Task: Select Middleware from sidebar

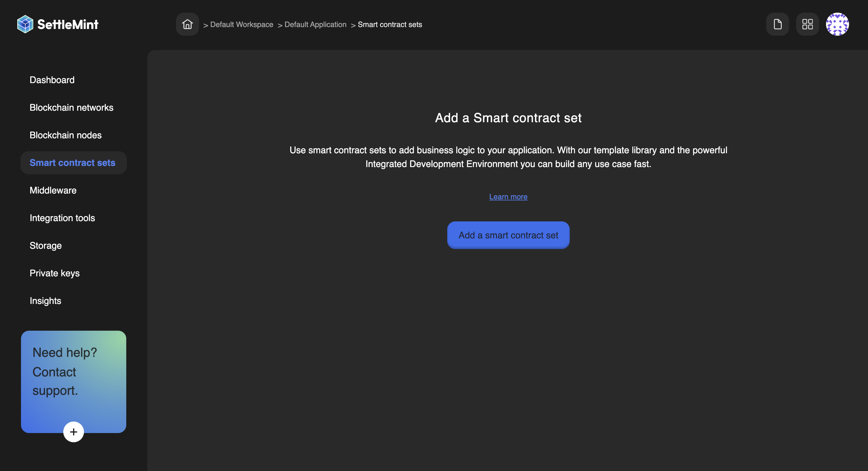Action: pyautogui.click(x=53, y=190)
